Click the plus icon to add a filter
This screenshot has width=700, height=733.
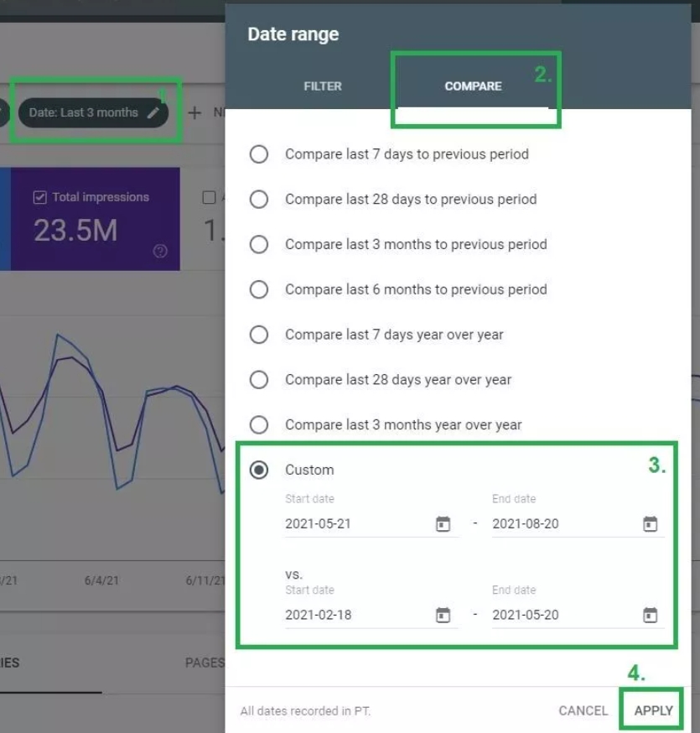(194, 112)
